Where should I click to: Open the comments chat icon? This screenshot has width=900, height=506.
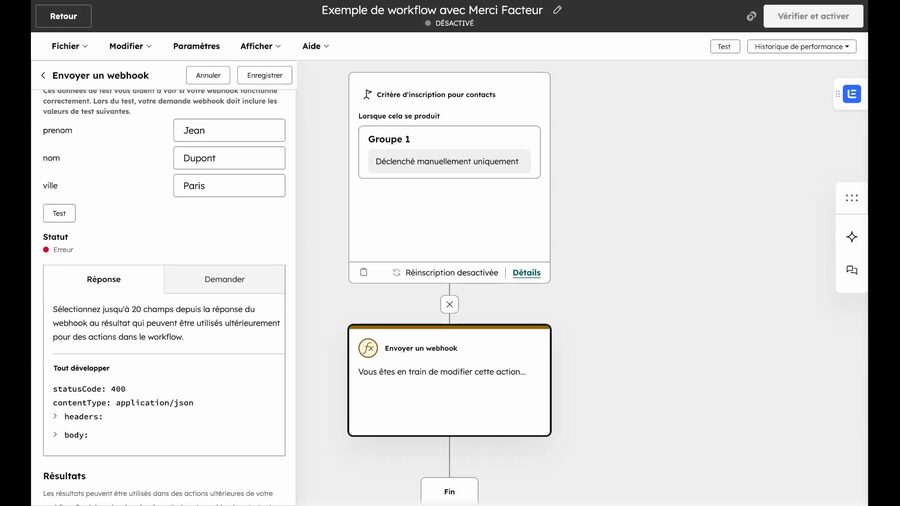tap(852, 270)
